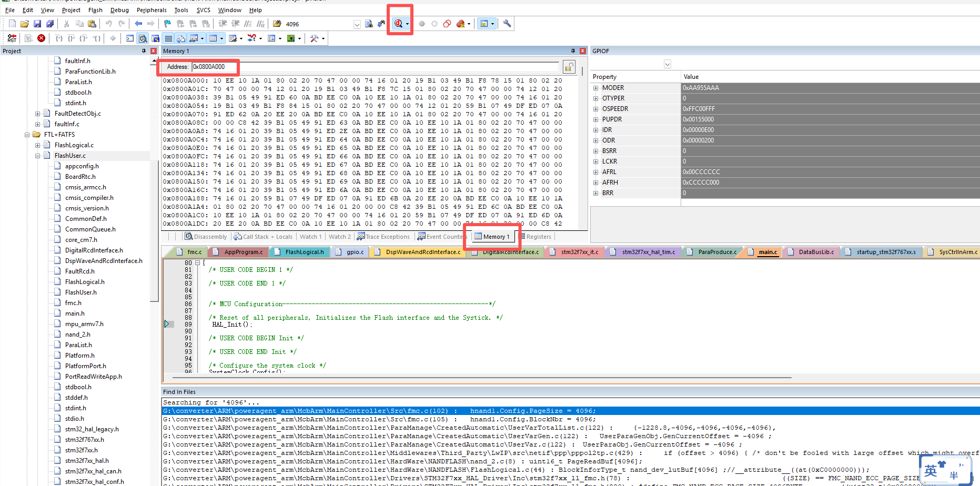Screen dimensions: 980x486
Task: Open the Peripherals menu
Action: (x=151, y=10)
